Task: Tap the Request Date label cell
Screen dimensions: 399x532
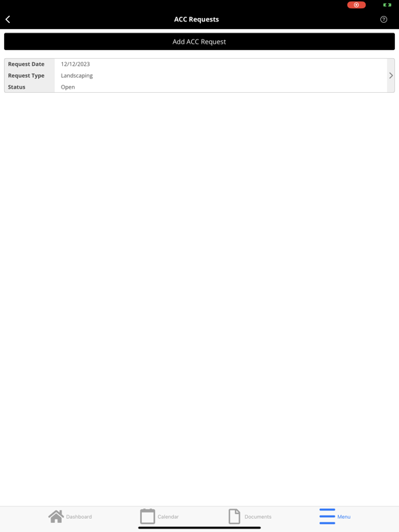Action: (x=30, y=64)
